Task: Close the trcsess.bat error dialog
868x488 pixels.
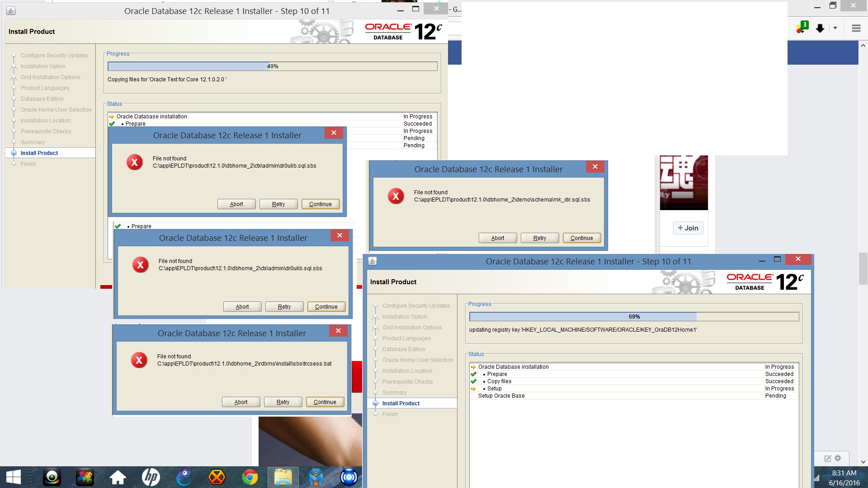Action: coord(338,331)
